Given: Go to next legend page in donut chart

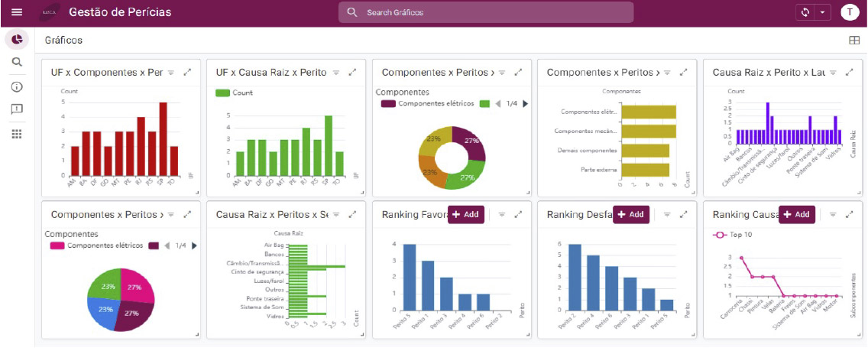Looking at the screenshot, I should pos(526,103).
